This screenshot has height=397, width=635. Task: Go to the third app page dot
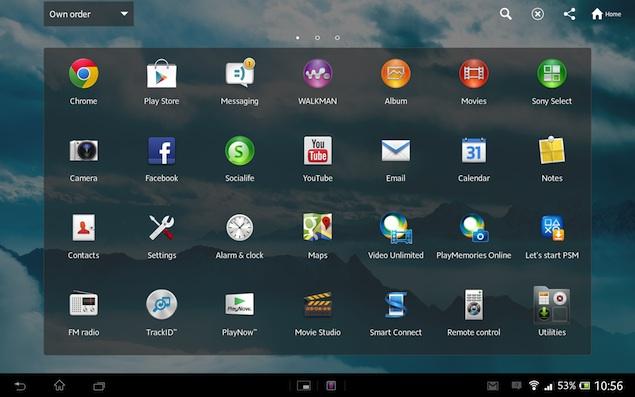click(337, 38)
